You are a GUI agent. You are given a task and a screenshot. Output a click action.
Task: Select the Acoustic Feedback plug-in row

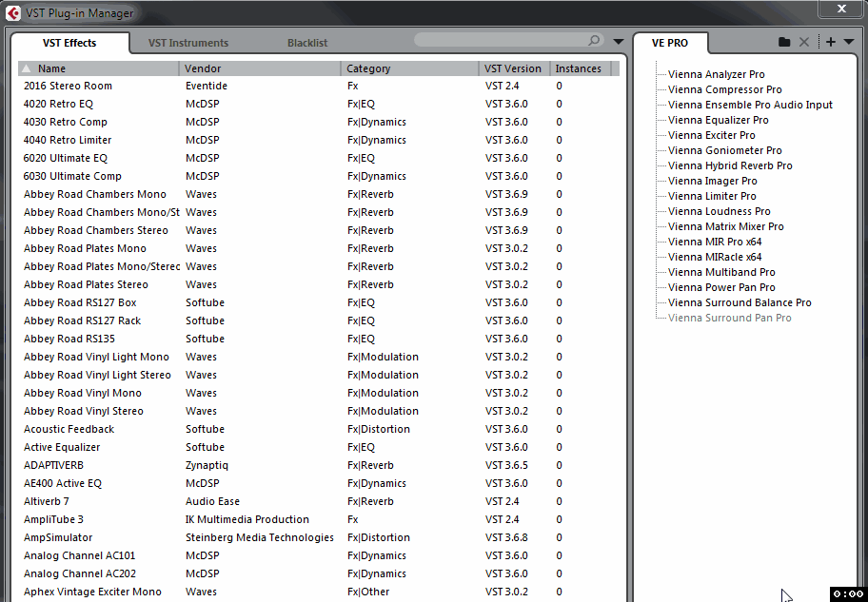(318, 429)
